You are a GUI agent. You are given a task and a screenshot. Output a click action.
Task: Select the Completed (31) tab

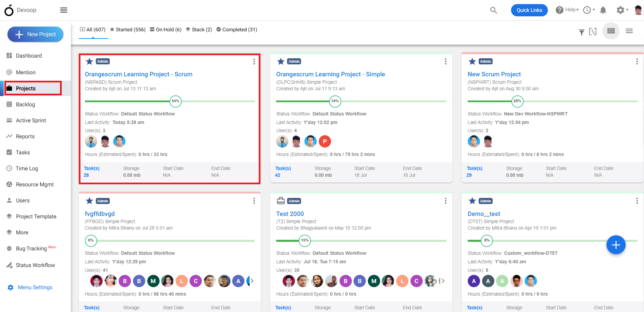point(237,30)
